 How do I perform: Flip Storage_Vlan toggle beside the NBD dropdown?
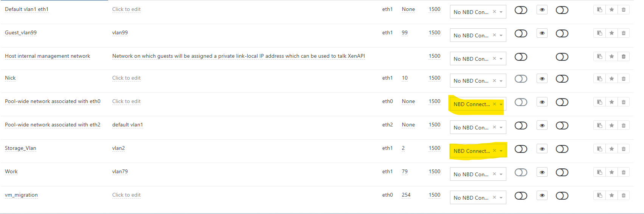(x=521, y=149)
